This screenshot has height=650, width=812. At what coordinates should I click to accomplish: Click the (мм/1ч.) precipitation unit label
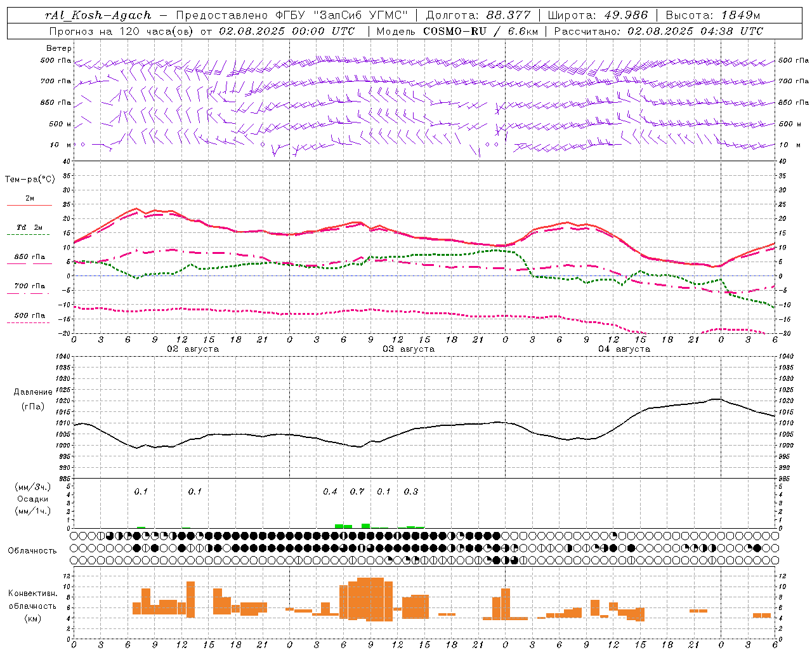click(33, 511)
